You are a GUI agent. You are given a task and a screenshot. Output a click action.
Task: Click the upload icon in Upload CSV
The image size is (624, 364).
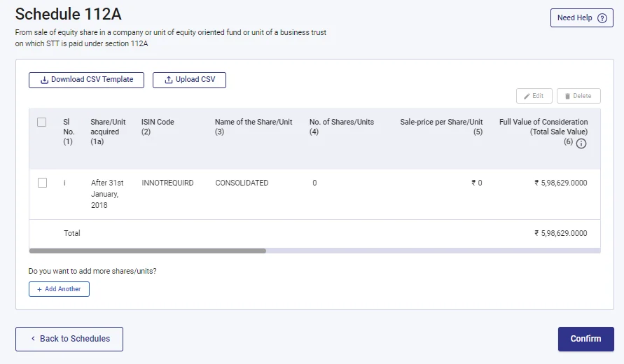(x=168, y=80)
